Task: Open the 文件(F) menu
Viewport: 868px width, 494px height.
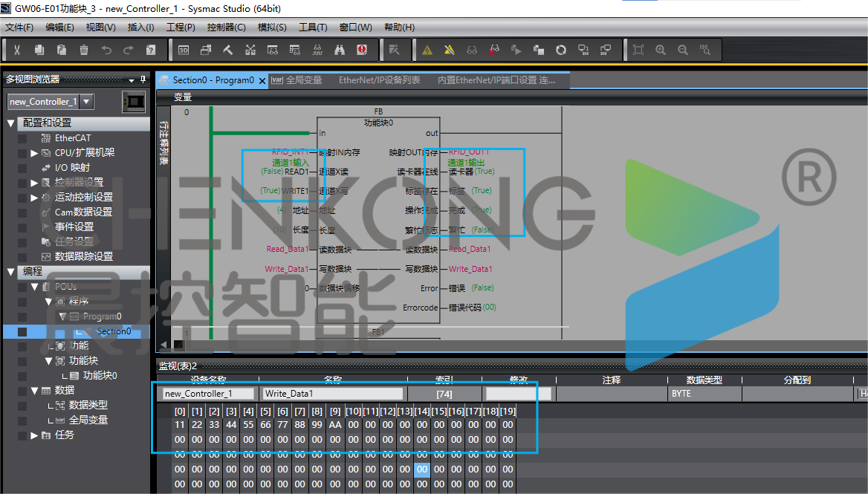Action: coord(19,27)
